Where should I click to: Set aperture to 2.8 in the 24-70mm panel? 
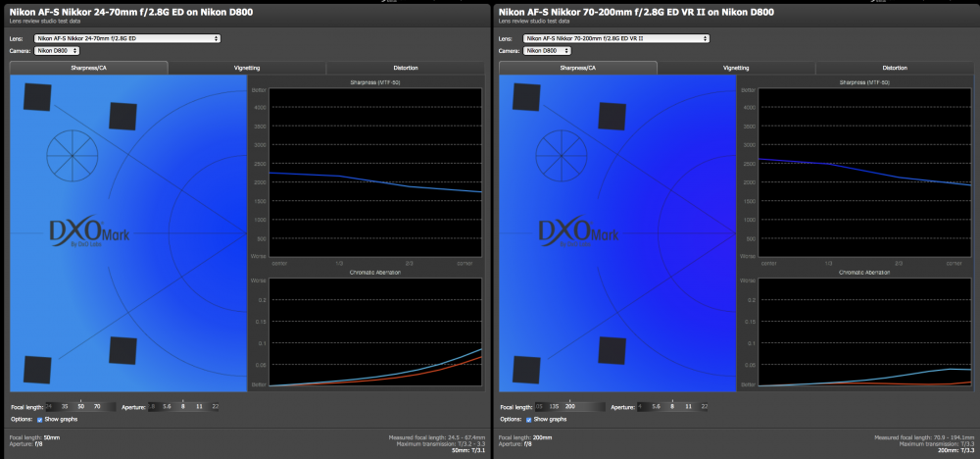click(151, 406)
